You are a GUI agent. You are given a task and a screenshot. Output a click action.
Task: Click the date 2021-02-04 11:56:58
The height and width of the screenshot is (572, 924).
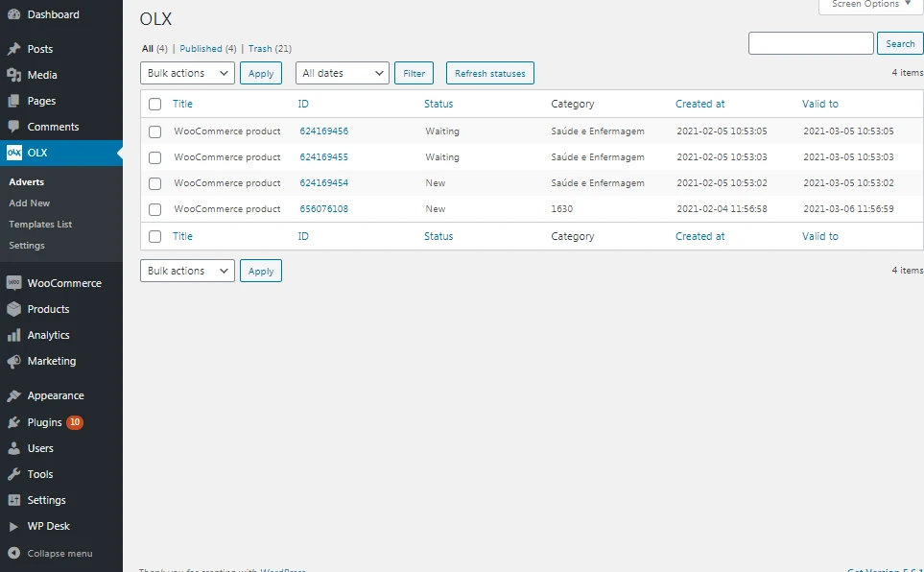pyautogui.click(x=722, y=209)
